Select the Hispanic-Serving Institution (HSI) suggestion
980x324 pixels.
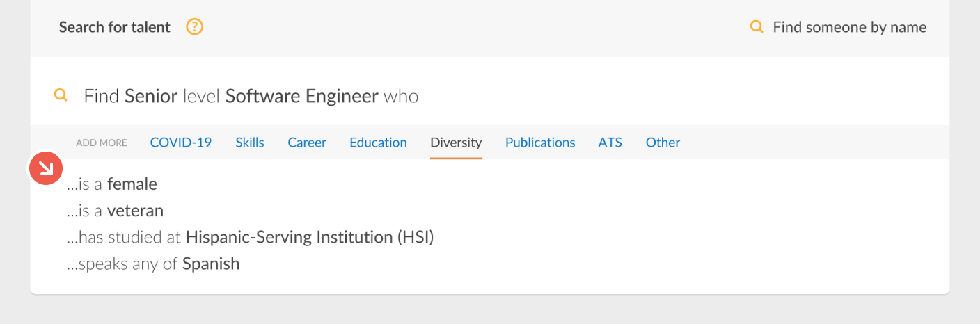(250, 237)
